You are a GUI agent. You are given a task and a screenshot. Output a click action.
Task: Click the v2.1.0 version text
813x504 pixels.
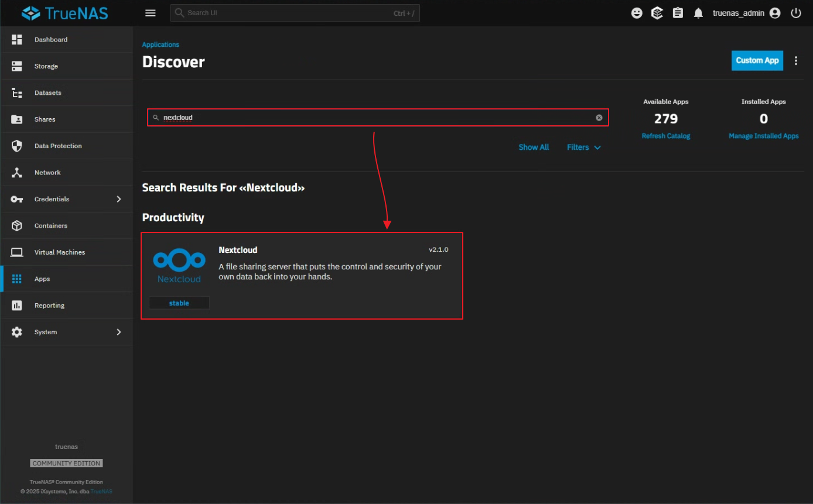point(439,249)
